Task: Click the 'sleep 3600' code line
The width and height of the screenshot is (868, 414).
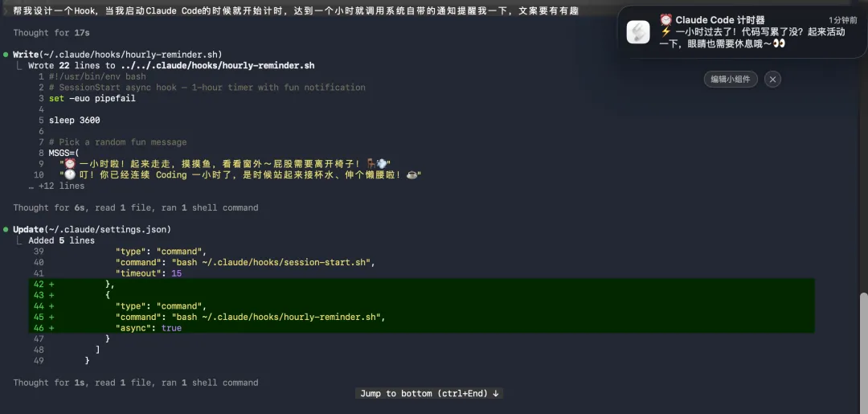Action: pos(74,120)
